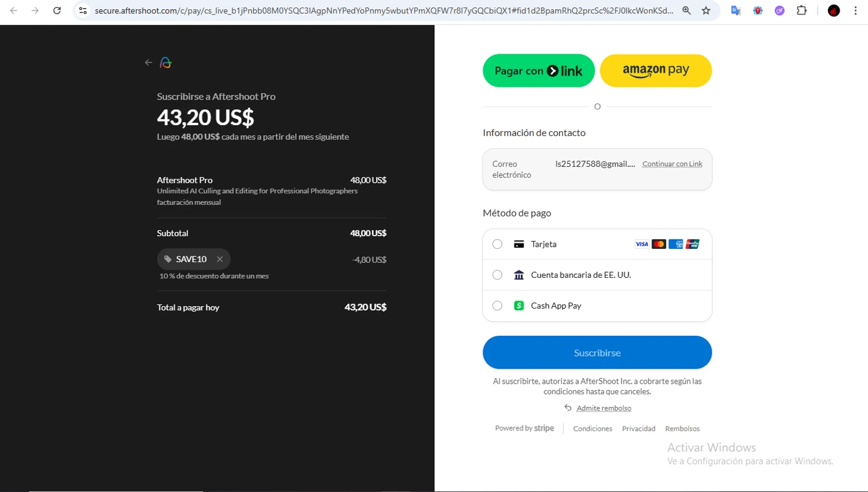Click the Mastercard logo
The width and height of the screenshot is (868, 492).
click(x=659, y=244)
